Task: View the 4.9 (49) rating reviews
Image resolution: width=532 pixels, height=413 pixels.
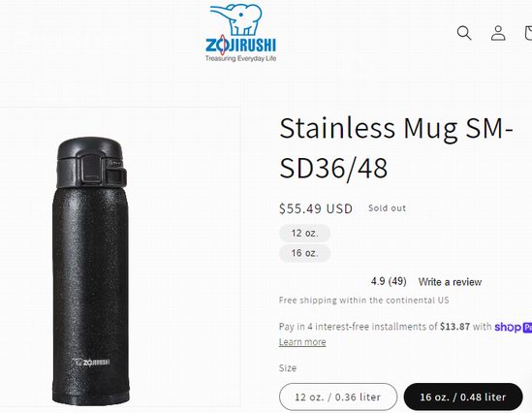Action: pos(389,281)
